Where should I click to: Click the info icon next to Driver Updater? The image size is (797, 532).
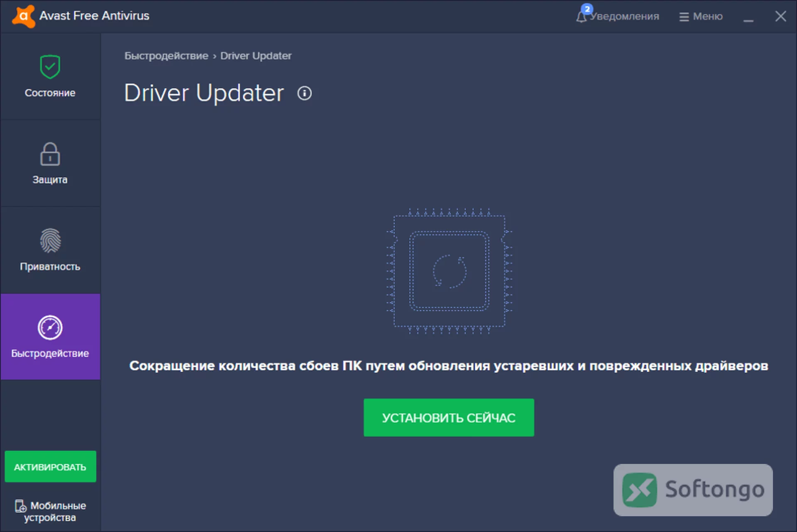pyautogui.click(x=304, y=93)
